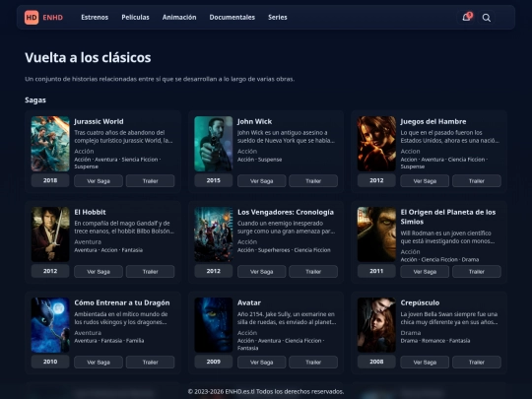This screenshot has width=532, height=399.
Task: Open the Estrenos menu item
Action: (x=95, y=18)
